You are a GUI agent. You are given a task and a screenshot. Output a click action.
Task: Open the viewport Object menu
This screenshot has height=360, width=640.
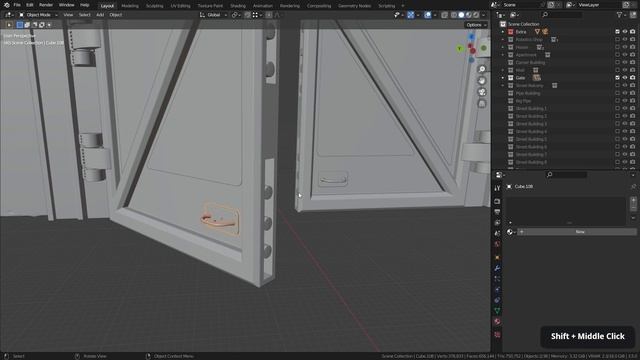(x=116, y=15)
